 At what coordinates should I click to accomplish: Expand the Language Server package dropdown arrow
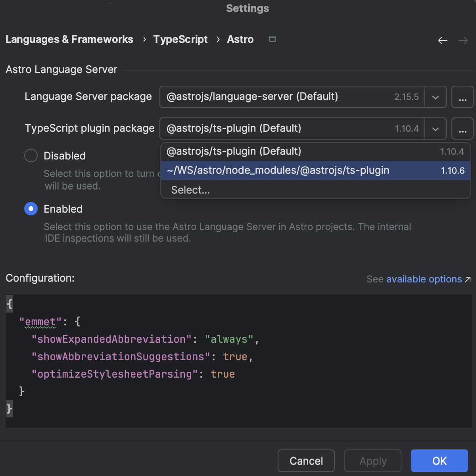(x=435, y=97)
